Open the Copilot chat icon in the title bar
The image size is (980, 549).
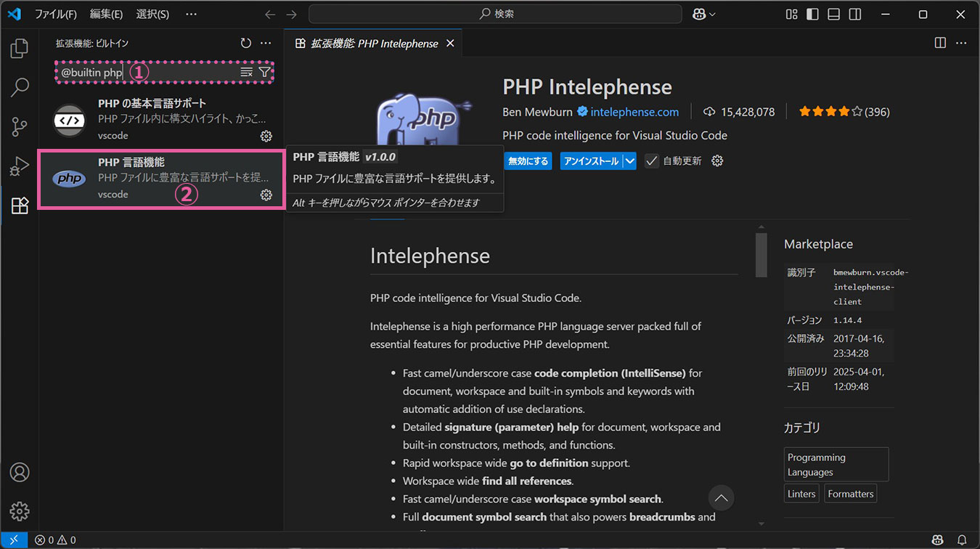coord(700,14)
